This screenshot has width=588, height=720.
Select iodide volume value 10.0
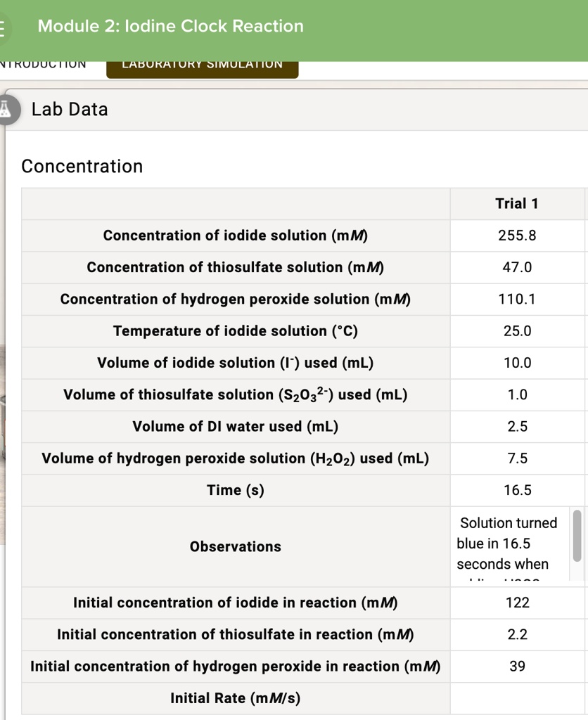(517, 363)
